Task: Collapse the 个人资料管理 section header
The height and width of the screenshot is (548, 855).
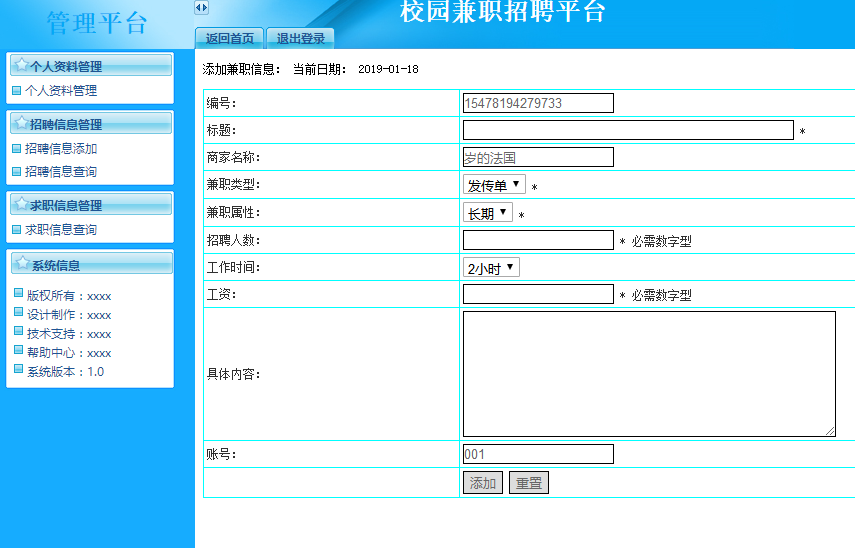Action: click(x=91, y=66)
